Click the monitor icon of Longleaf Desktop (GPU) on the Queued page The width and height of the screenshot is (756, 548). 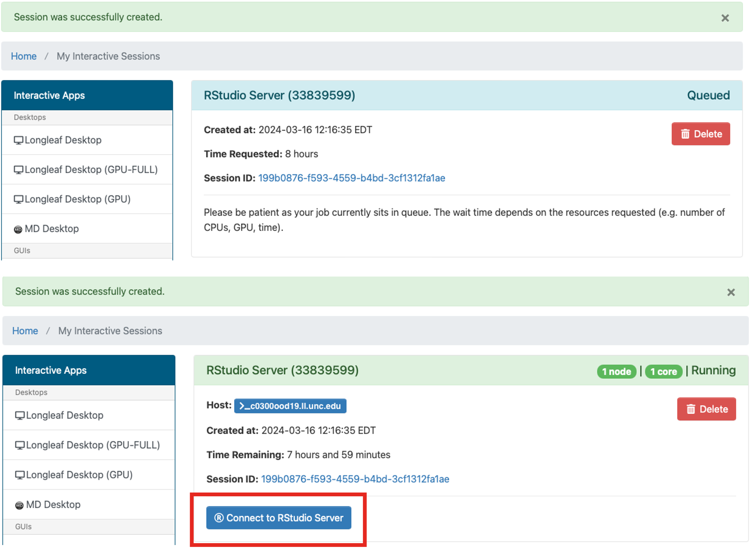click(x=19, y=200)
